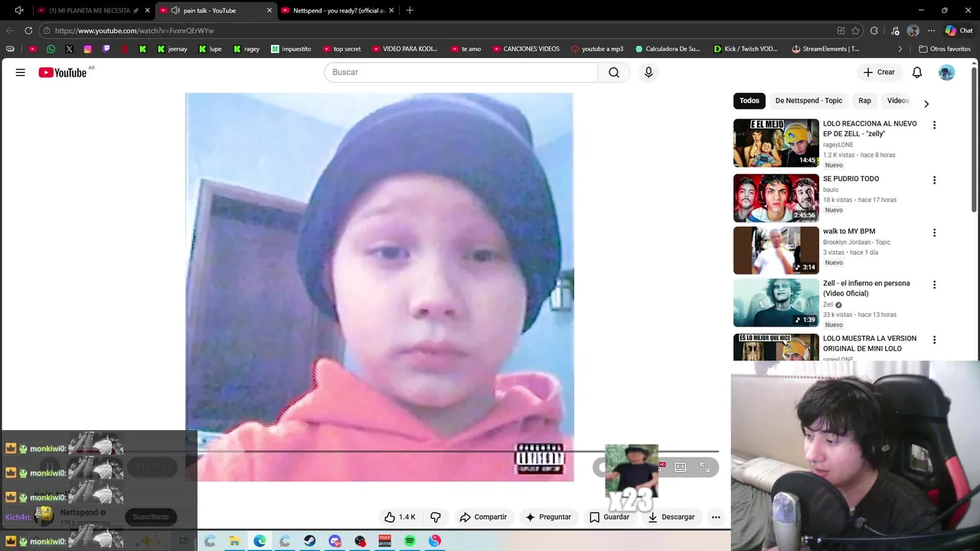The image size is (980, 551).
Task: Toggle theater mode in the video player
Action: click(x=680, y=467)
